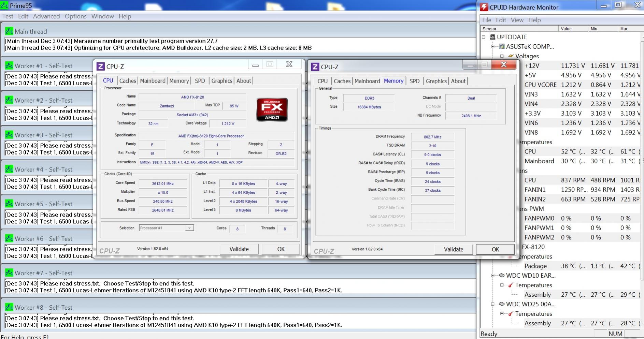Open the Options menu in Prime95
The width and height of the screenshot is (644, 339).
(x=76, y=16)
